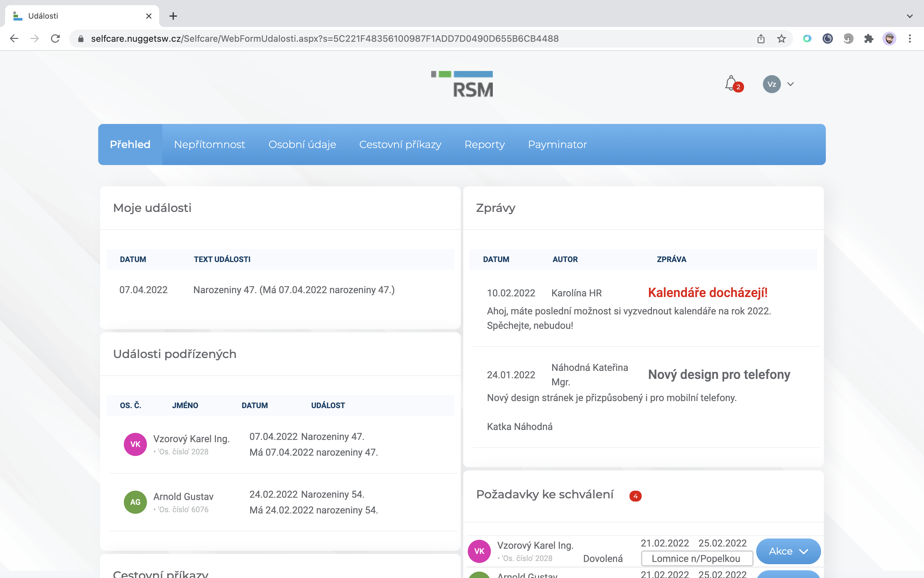The height and width of the screenshot is (578, 924).
Task: Click the dark circular extension icon
Action: point(827,39)
